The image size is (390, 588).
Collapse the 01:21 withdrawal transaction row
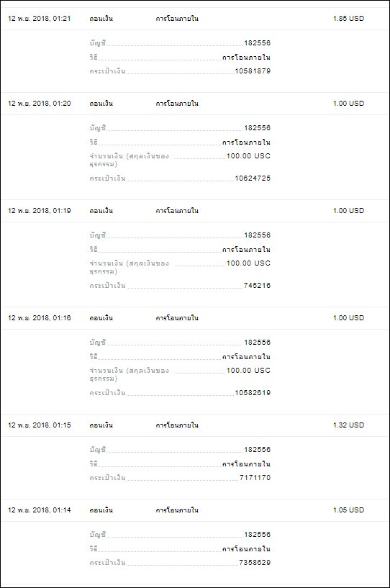pos(194,19)
